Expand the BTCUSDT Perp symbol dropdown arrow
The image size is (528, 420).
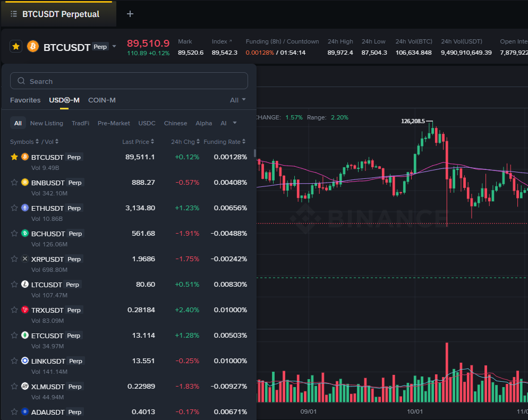[114, 46]
